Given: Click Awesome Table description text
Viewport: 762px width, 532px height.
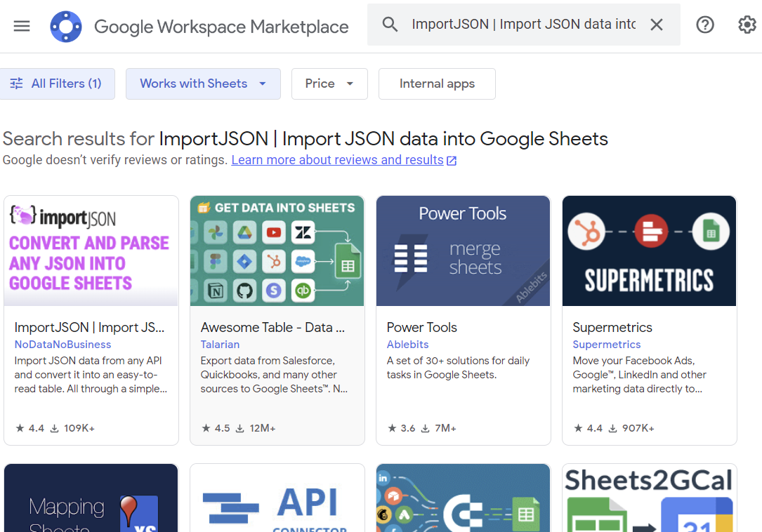Looking at the screenshot, I should click(x=274, y=375).
